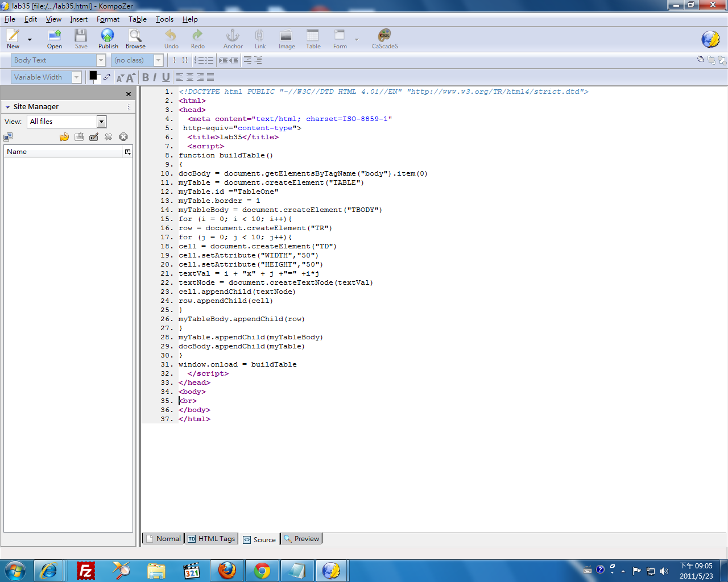The width and height of the screenshot is (728, 582).
Task: Click the indent text icon
Action: [223, 60]
